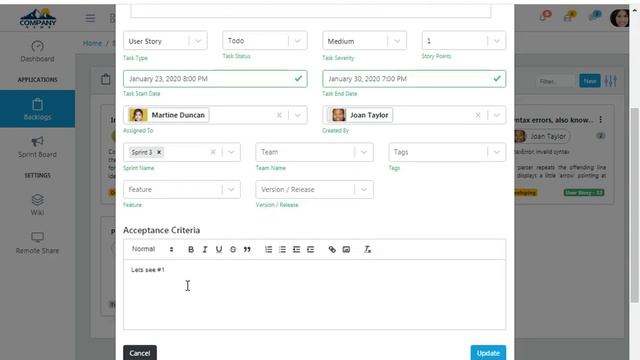The width and height of the screenshot is (640, 360).
Task: Insert an ordered numbered list
Action: (x=268, y=249)
